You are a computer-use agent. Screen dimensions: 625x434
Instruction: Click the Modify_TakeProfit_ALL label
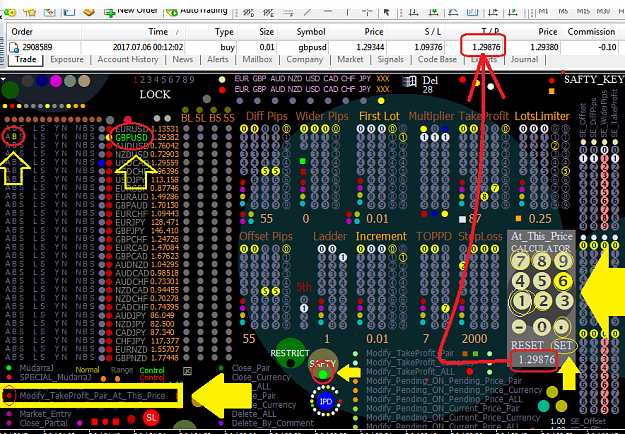[410, 371]
